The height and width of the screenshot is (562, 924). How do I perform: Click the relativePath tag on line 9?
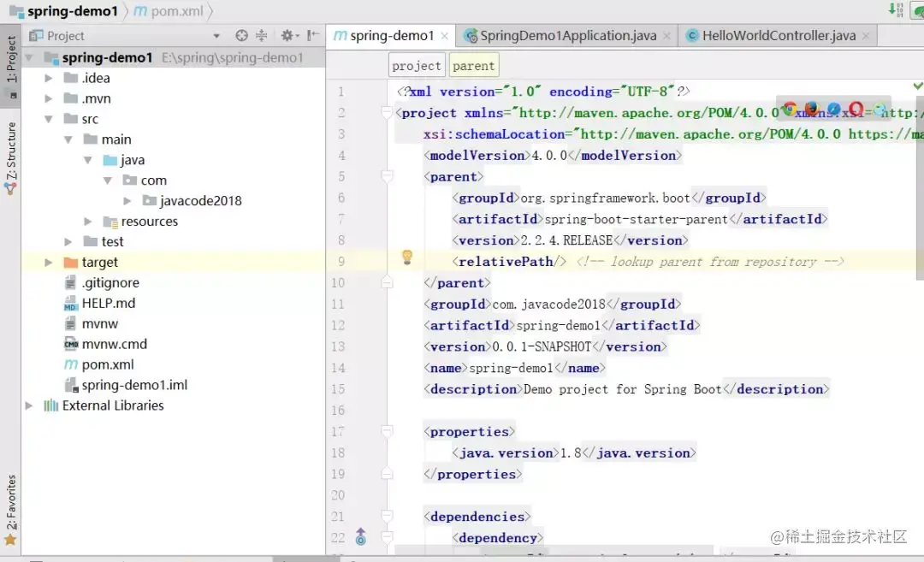[509, 262]
